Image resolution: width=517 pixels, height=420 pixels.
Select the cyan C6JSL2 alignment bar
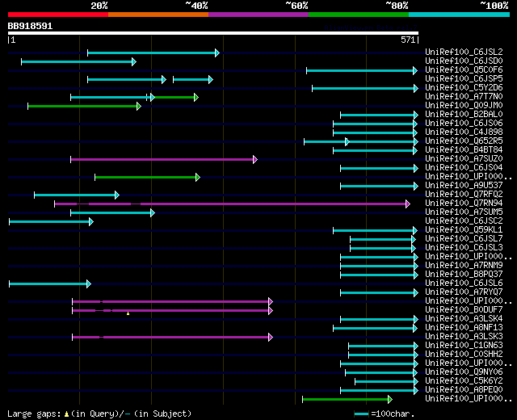[x=153, y=52]
